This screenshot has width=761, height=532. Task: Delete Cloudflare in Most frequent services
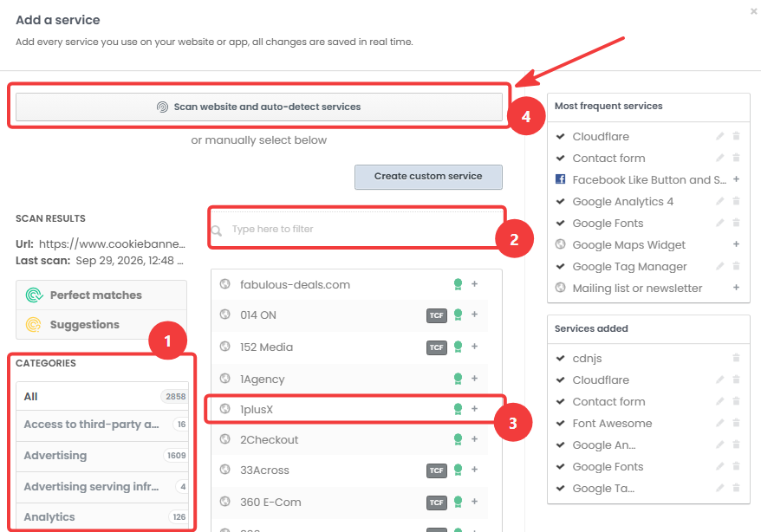736,136
